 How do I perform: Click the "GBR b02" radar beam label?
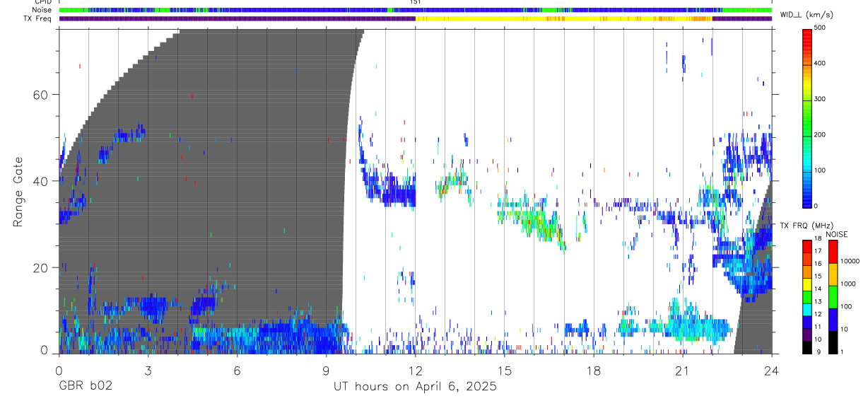[x=86, y=387]
